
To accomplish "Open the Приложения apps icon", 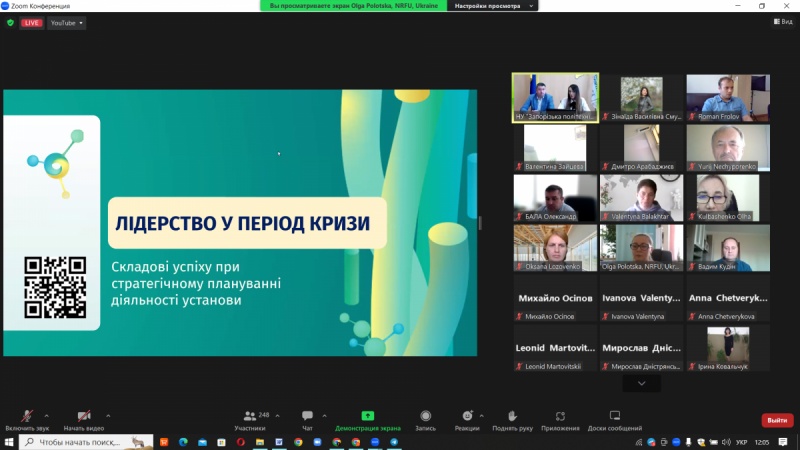I will coord(560,416).
